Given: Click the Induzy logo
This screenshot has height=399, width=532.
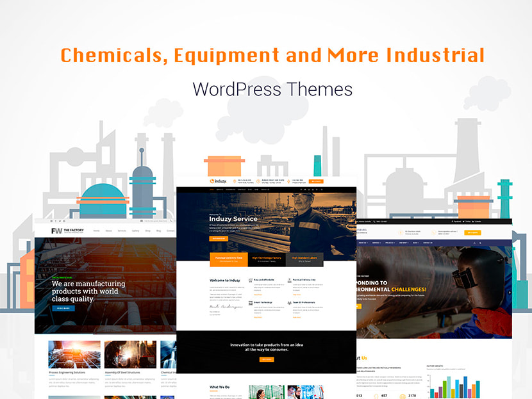Looking at the screenshot, I should click(x=218, y=181).
